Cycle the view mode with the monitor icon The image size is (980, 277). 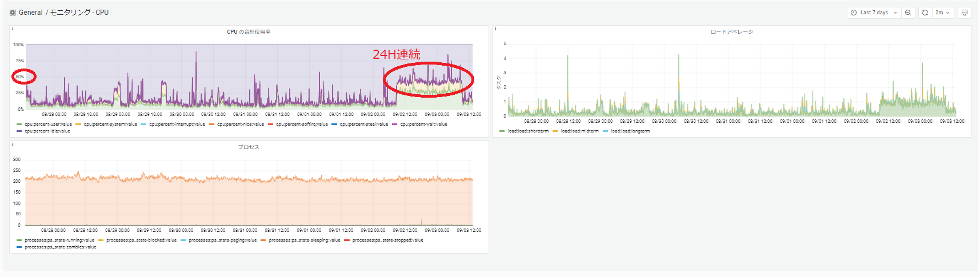[965, 13]
